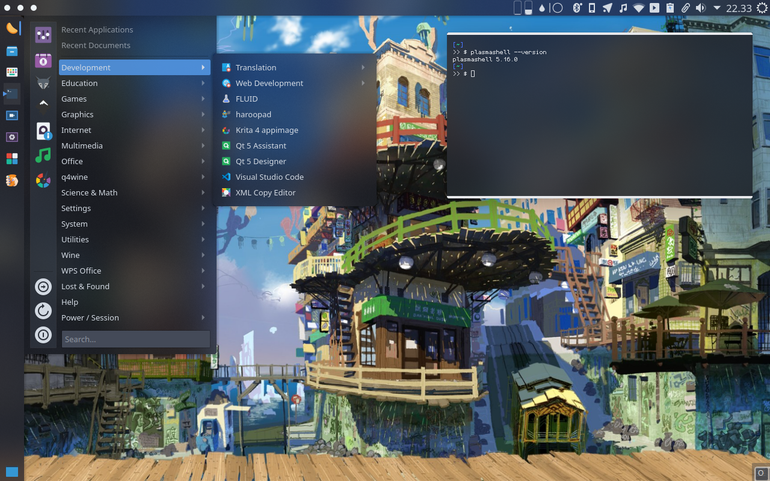The height and width of the screenshot is (481, 770).
Task: Open the Wi-Fi network tray icon
Action: (x=638, y=8)
